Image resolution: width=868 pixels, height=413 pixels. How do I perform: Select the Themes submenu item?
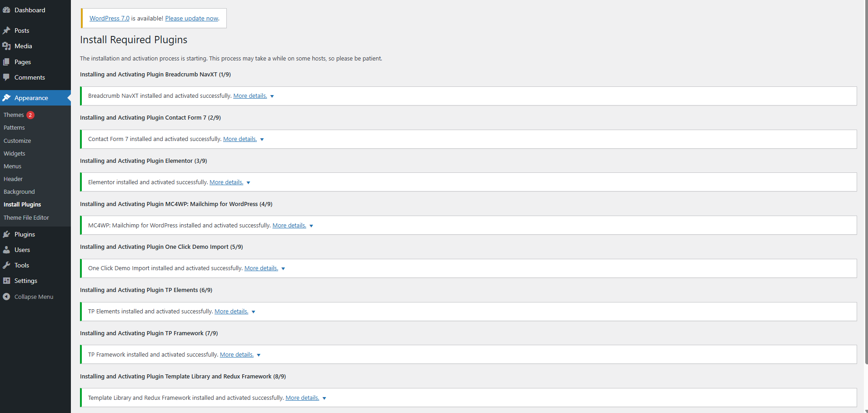point(14,115)
